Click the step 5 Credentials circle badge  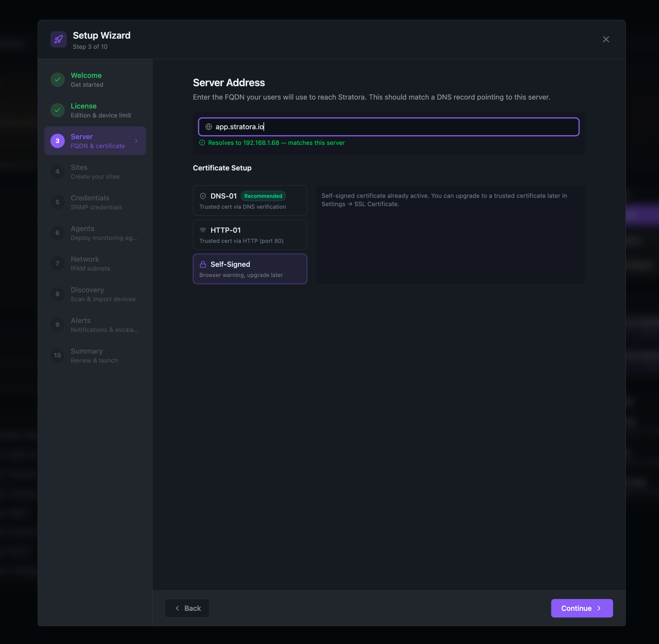click(x=57, y=202)
